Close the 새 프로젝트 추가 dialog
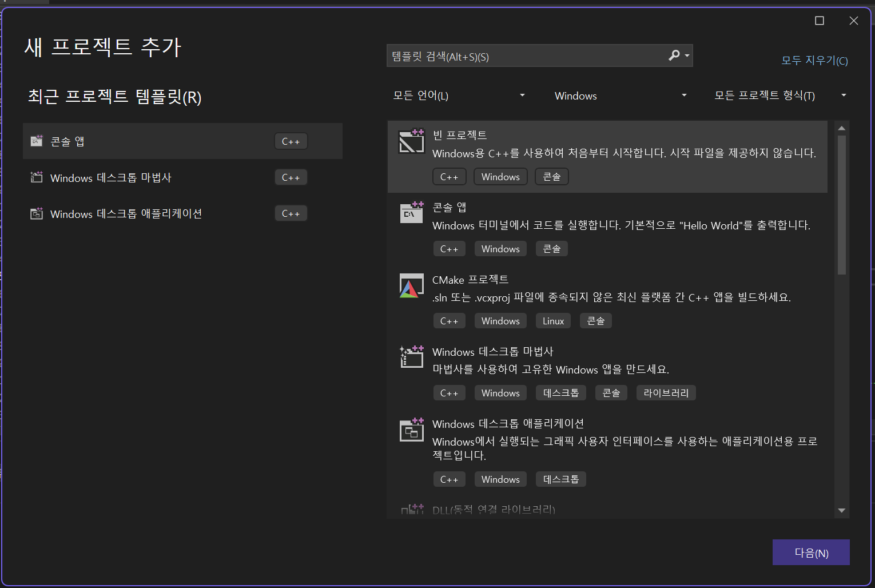Image resolution: width=875 pixels, height=588 pixels. (854, 21)
